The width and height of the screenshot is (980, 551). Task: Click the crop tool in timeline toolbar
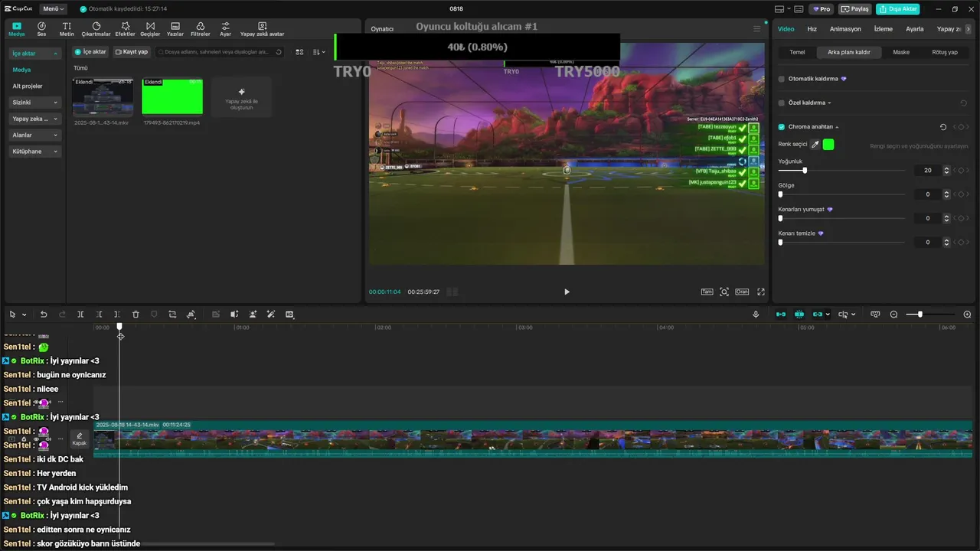pyautogui.click(x=172, y=315)
